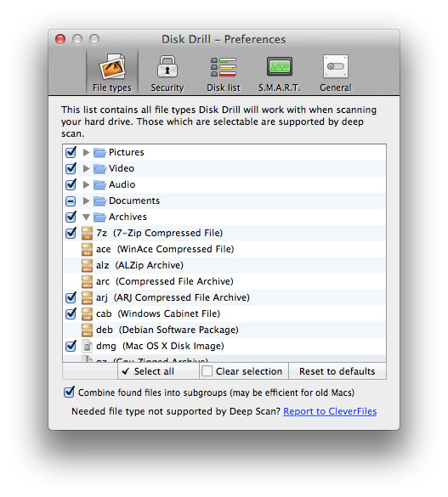Click the Pictures folder icon
Viewport: 448px width, 497px height.
click(99, 152)
